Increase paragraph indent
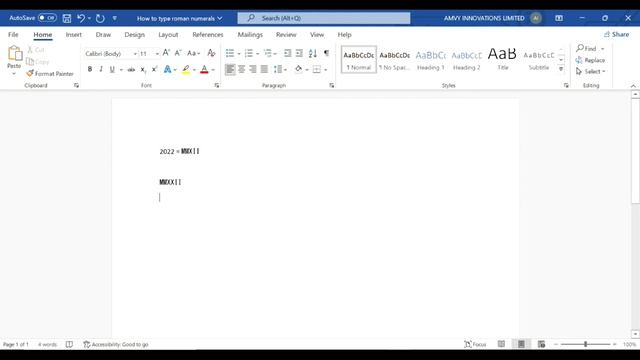Viewport: 640px width, 360px height. coord(299,53)
